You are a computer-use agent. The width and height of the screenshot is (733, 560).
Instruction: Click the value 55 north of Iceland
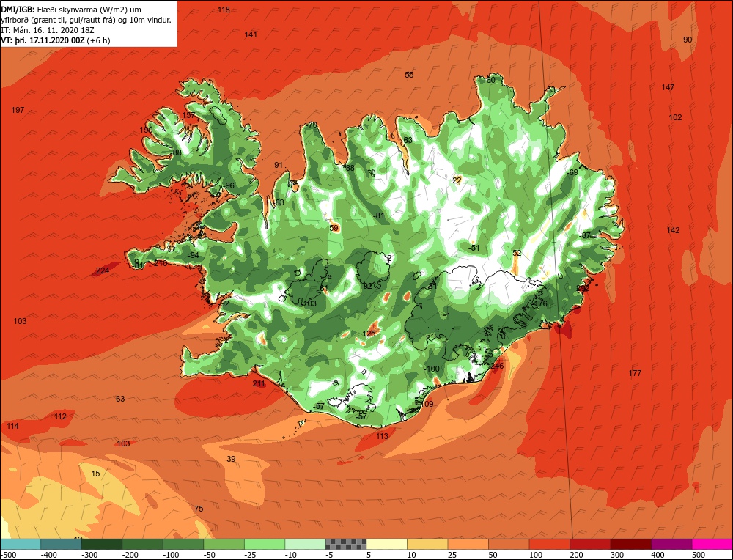410,75
